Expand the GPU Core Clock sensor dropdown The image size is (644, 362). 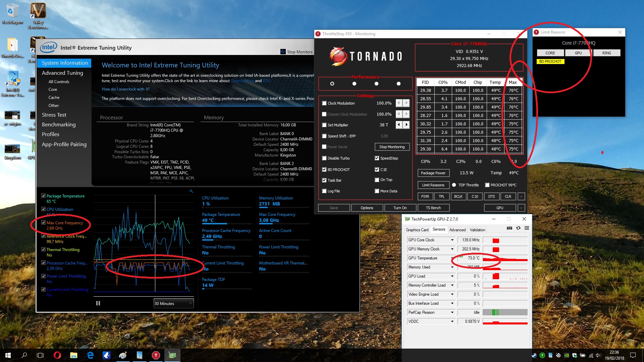pos(452,240)
